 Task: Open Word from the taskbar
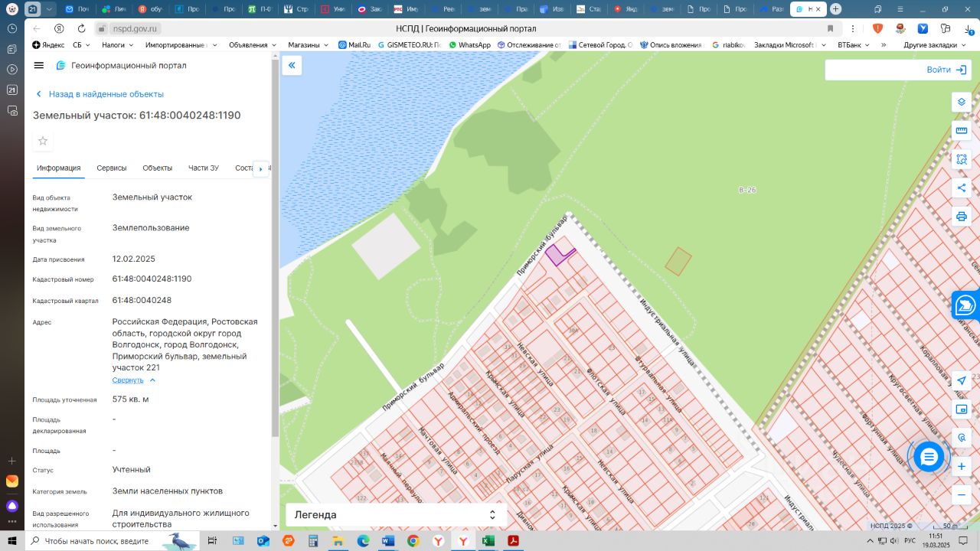[x=387, y=541]
